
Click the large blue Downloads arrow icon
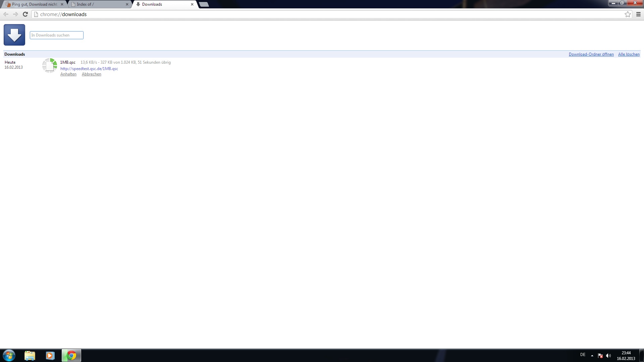click(14, 35)
